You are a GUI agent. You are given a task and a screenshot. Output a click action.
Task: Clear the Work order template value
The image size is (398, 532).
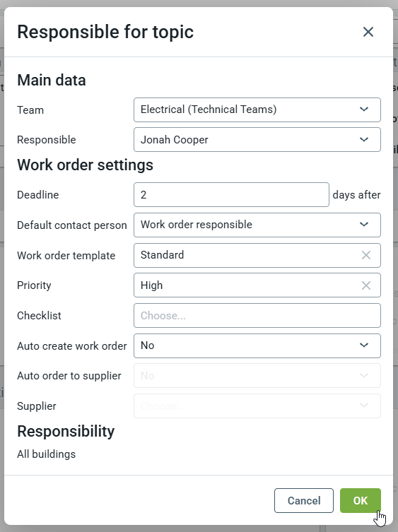[365, 255]
